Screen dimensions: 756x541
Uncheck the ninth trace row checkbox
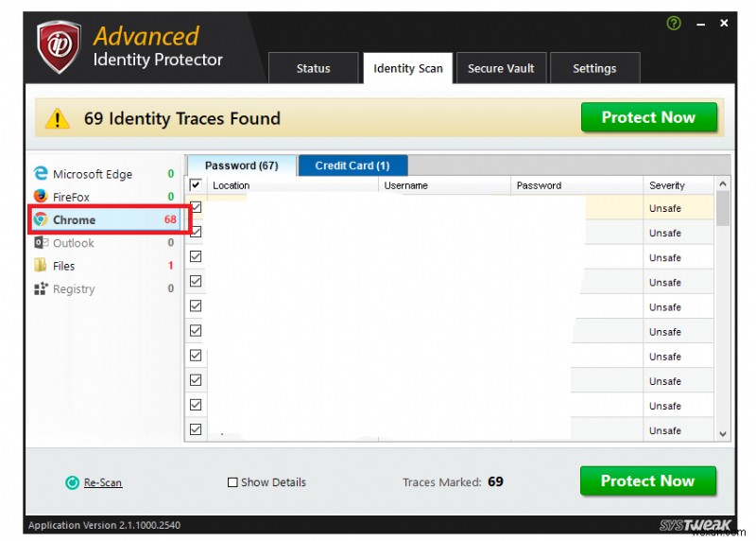point(196,405)
